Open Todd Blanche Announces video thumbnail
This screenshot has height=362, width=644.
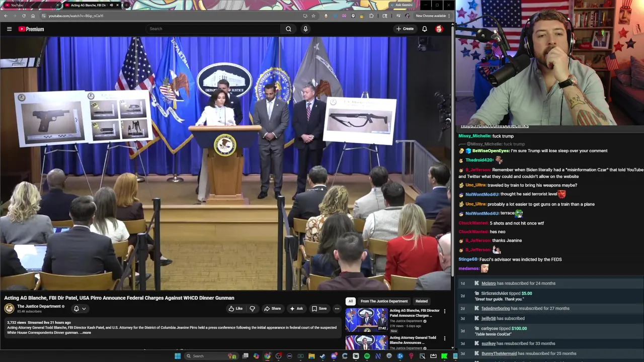(366, 342)
